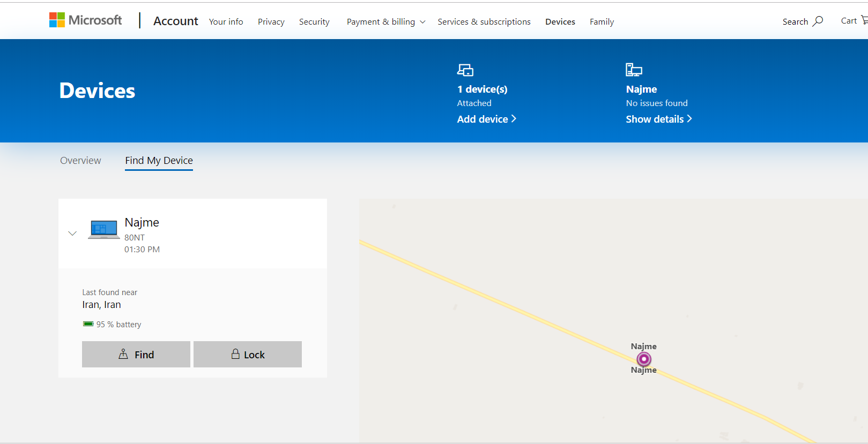Click the Search magnifier icon

pyautogui.click(x=818, y=21)
